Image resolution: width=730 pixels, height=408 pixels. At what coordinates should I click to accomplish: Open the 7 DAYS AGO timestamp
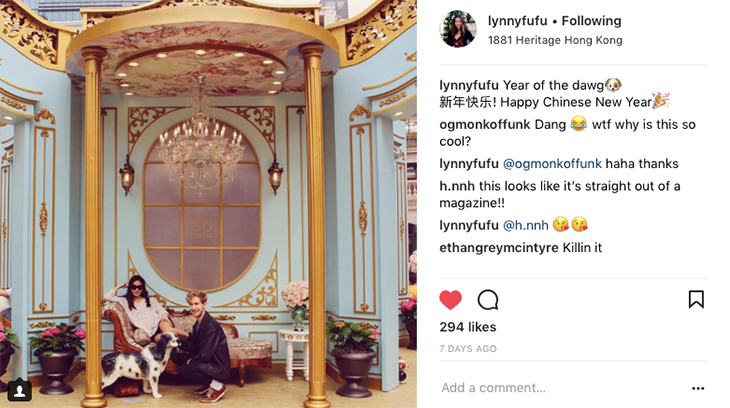pyautogui.click(x=468, y=348)
